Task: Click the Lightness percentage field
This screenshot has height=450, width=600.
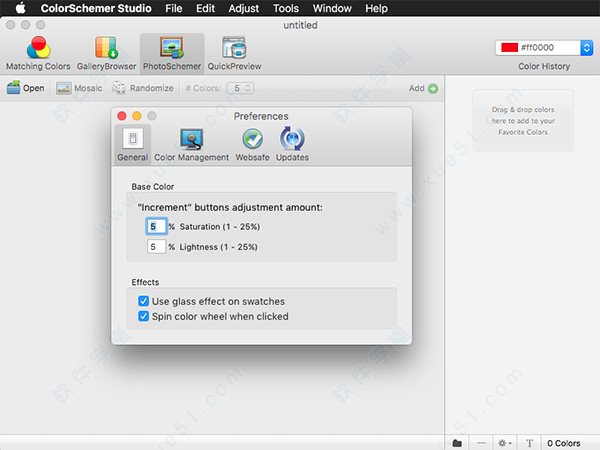Action: tap(156, 247)
